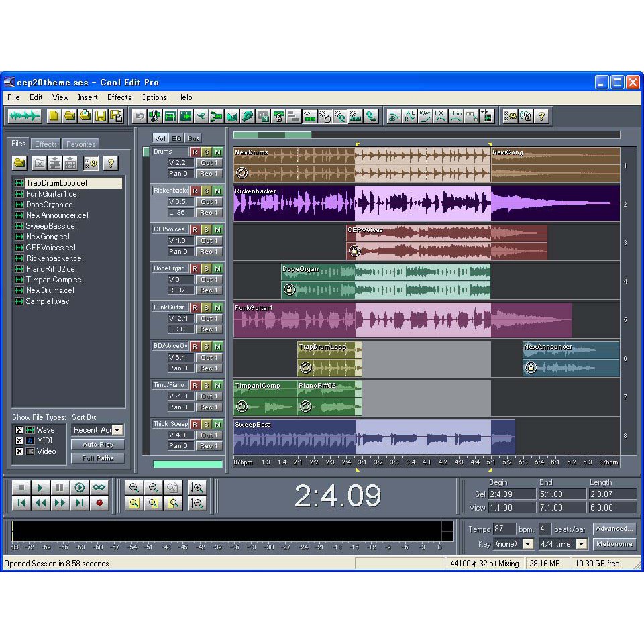644x644 pixels.
Task: Click the Metronome button
Action: pyautogui.click(x=614, y=544)
